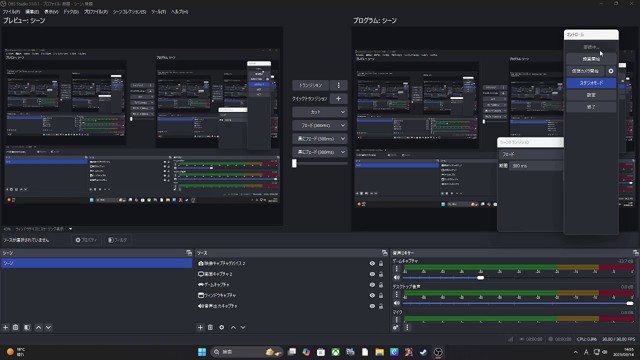Click the 終了 button in Controls
Image resolution: width=640 pixels, height=360 pixels.
click(x=591, y=107)
